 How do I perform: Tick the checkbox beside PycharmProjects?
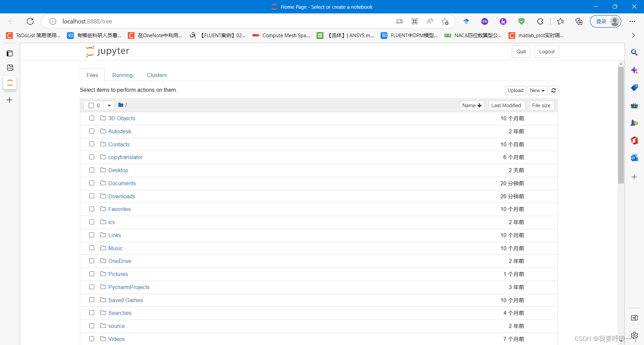click(92, 287)
